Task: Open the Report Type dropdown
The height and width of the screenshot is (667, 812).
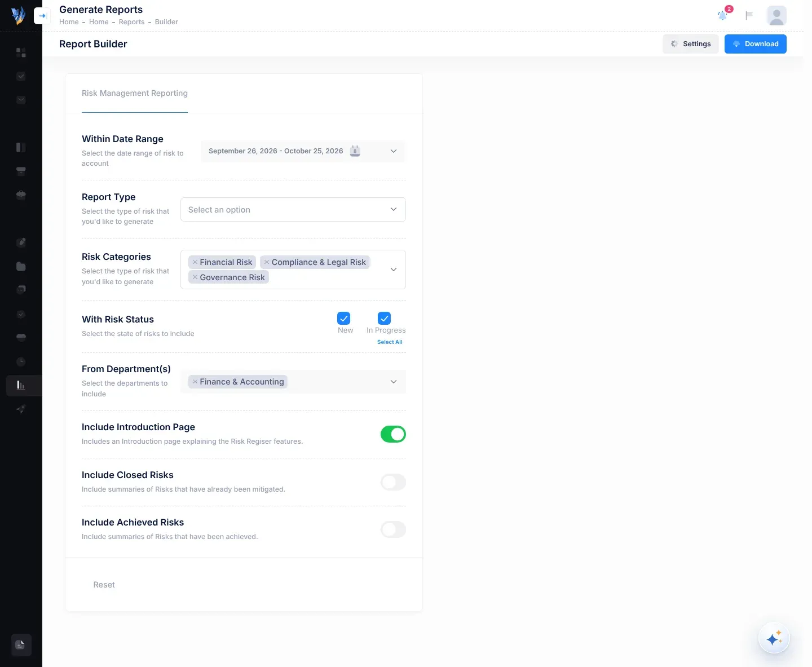Action: point(293,210)
